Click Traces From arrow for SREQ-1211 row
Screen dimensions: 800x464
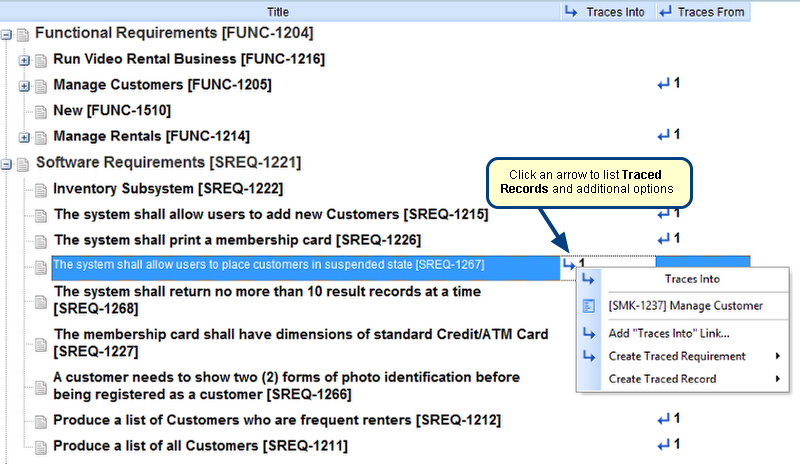[663, 444]
